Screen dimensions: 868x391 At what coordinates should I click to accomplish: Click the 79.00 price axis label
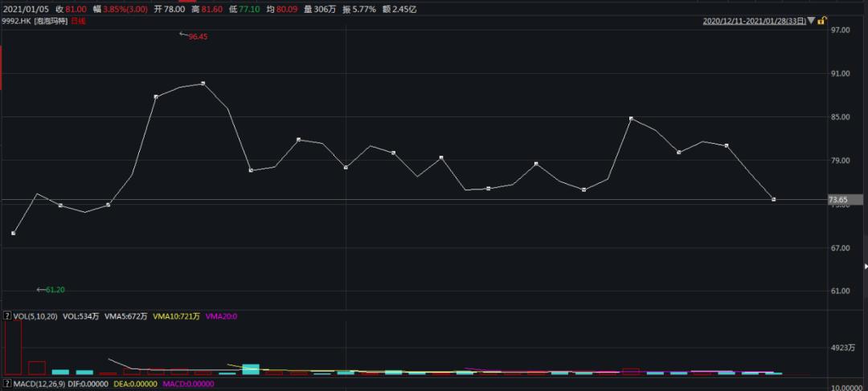point(840,161)
